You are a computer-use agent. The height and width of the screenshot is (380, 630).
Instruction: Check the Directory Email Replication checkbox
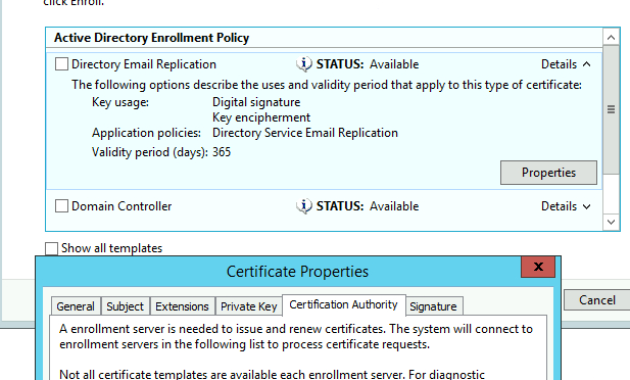[x=61, y=64]
